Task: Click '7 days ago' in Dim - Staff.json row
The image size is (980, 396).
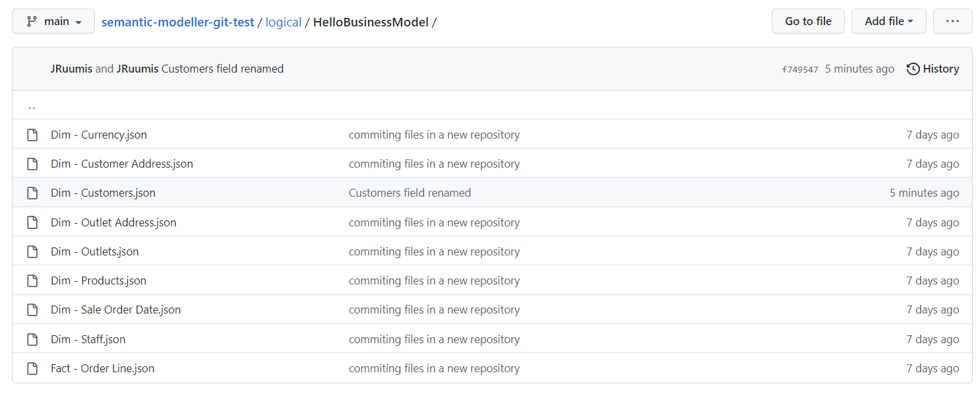Action: pos(933,339)
